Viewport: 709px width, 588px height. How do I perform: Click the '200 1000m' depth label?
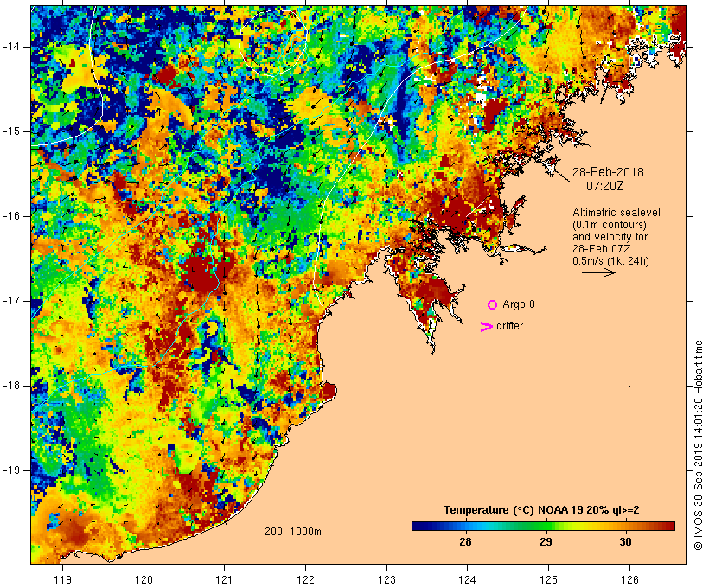[293, 532]
